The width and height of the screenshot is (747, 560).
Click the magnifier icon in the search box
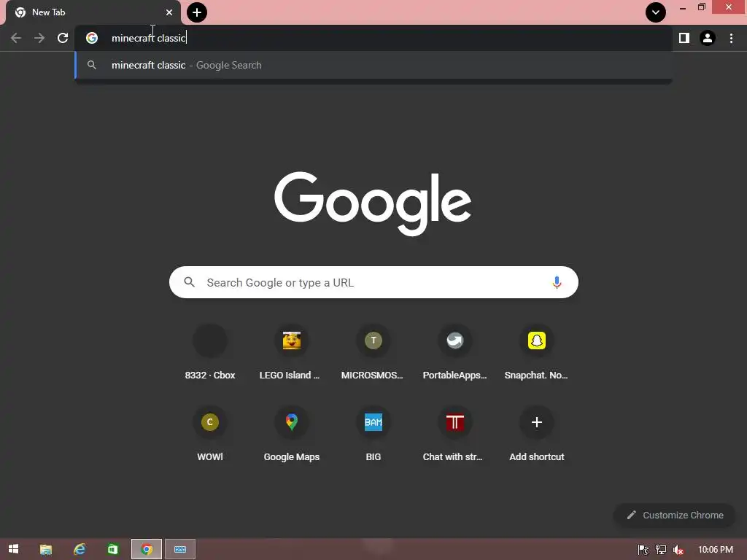pos(189,282)
